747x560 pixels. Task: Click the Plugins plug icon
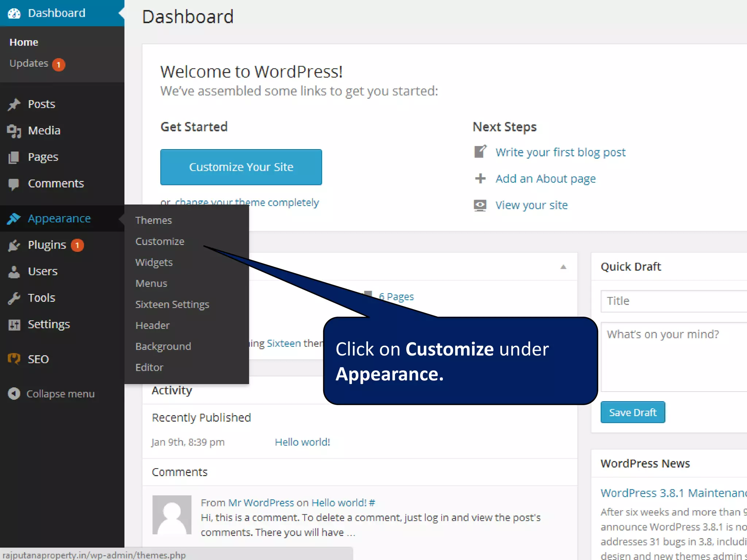coord(14,245)
